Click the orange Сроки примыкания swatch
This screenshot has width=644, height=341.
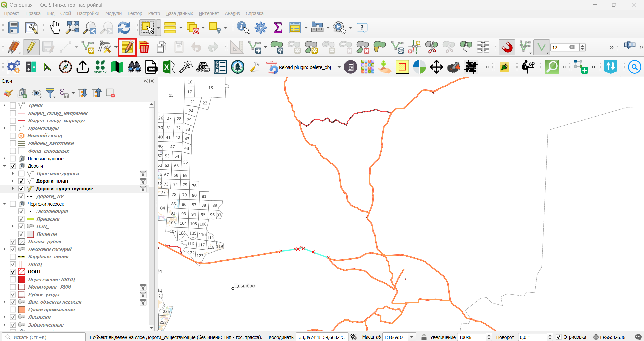click(22, 310)
